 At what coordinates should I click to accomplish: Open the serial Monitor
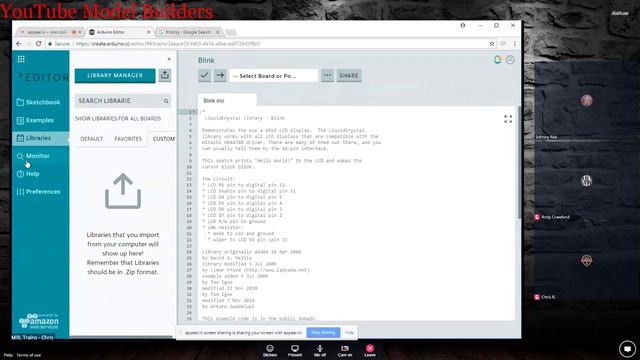pos(33,156)
